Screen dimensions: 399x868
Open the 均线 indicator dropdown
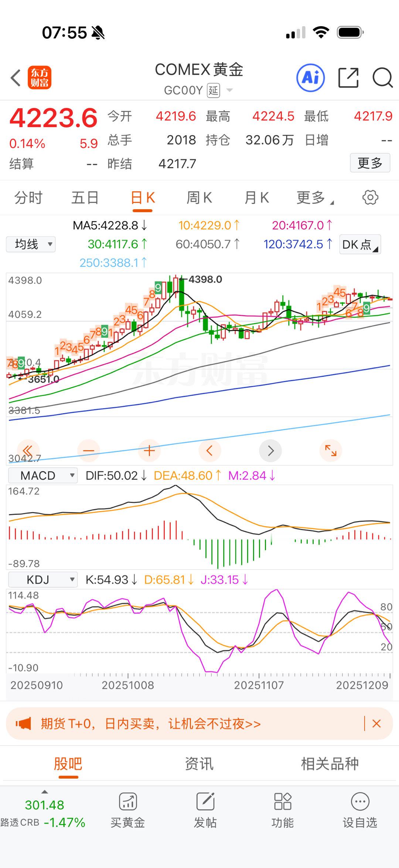[x=31, y=244]
